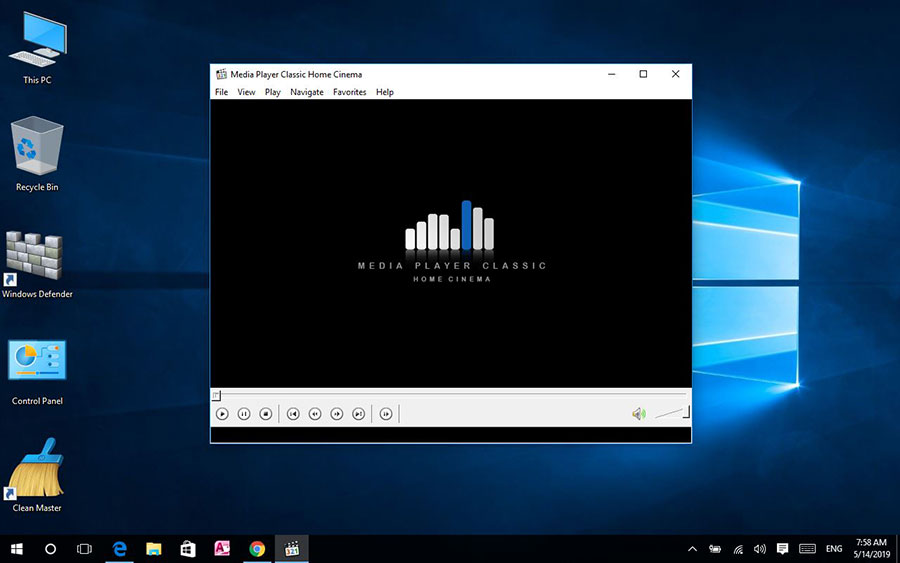Open the File menu
The width and height of the screenshot is (900, 563).
(x=221, y=92)
